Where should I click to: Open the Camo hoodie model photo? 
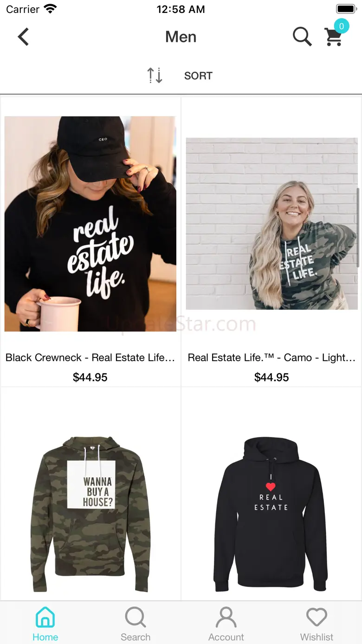pyautogui.click(x=271, y=224)
